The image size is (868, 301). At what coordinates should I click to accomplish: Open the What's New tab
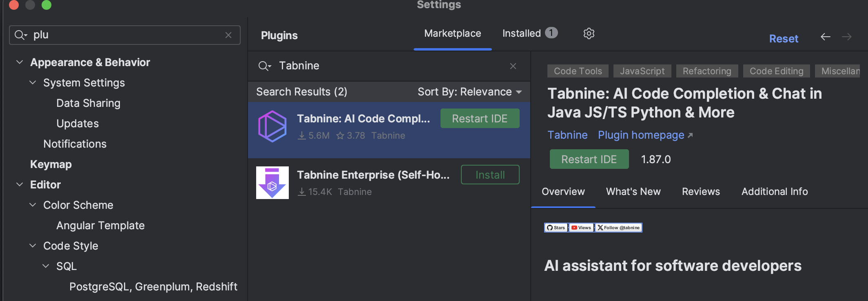click(633, 192)
